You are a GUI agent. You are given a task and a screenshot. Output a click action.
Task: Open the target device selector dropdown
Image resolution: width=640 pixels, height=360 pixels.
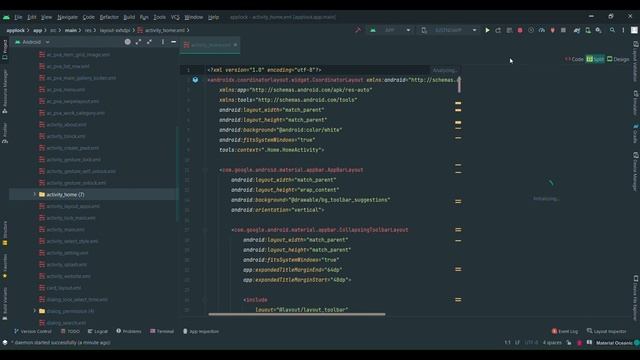[x=449, y=30]
